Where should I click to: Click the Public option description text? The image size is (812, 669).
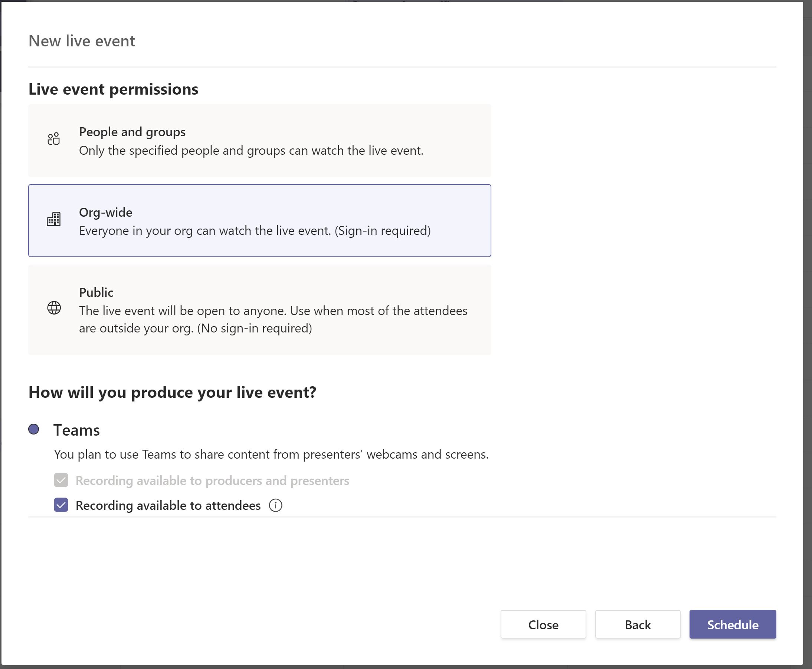click(x=273, y=319)
